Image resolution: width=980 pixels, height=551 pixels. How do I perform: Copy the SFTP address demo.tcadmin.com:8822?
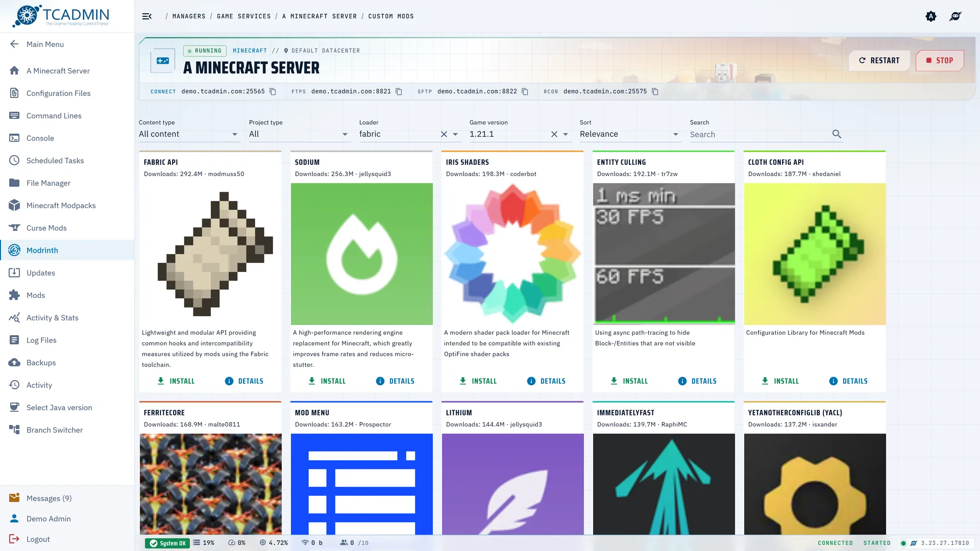525,92
